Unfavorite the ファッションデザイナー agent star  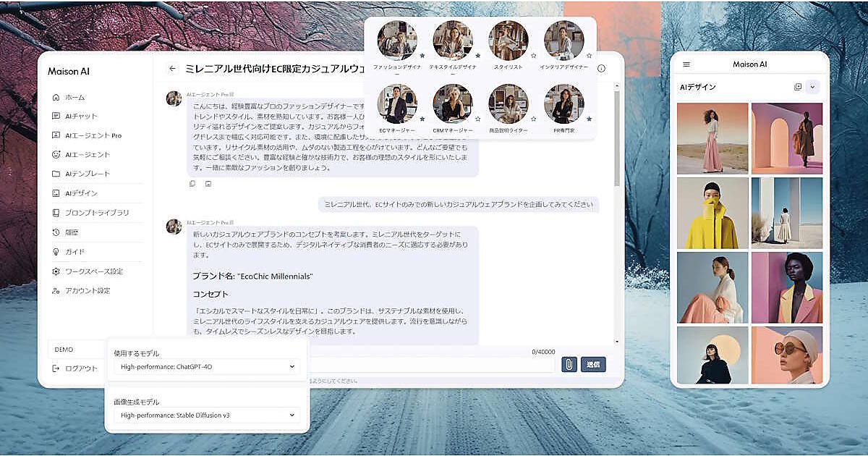422,55
